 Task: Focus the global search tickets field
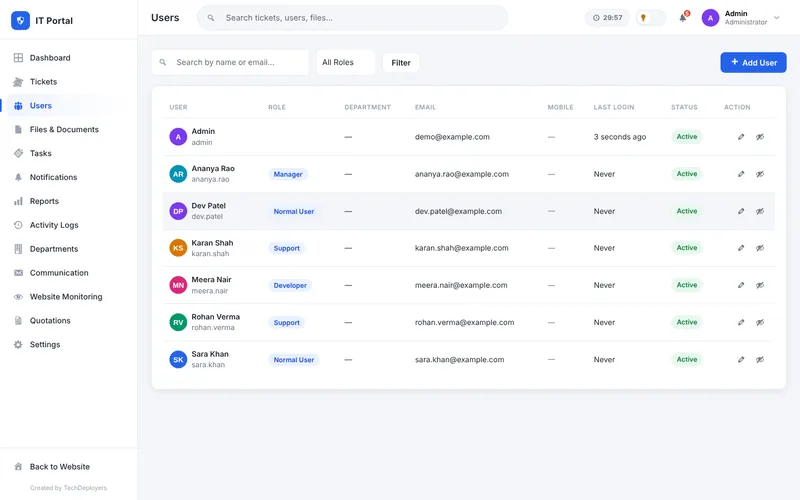(x=353, y=18)
